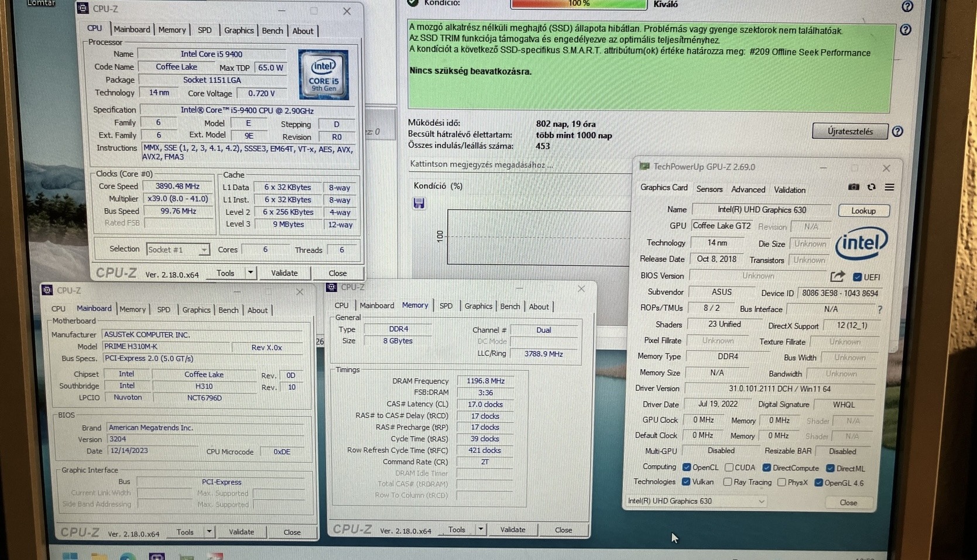
Task: Click the Újratesztelés button
Action: (850, 131)
